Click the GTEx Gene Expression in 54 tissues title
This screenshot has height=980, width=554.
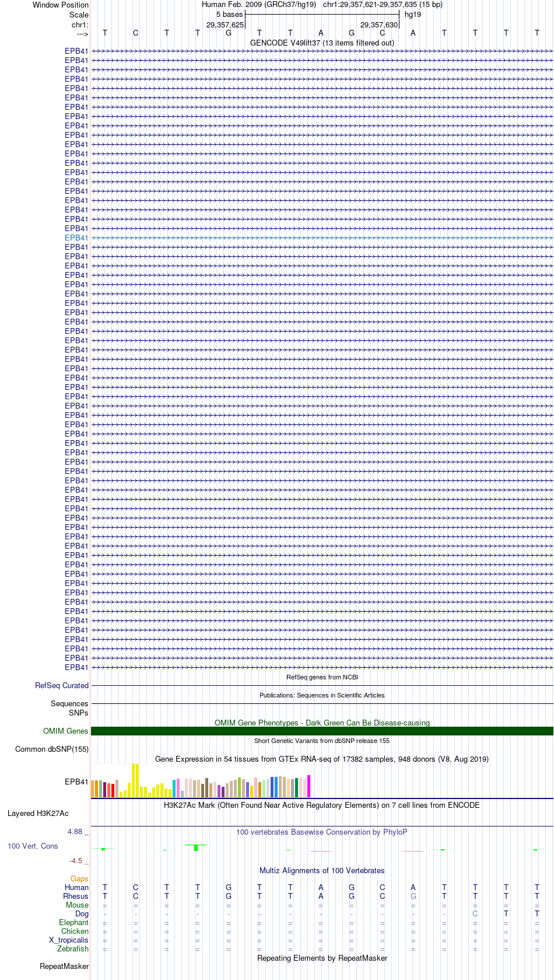click(322, 759)
